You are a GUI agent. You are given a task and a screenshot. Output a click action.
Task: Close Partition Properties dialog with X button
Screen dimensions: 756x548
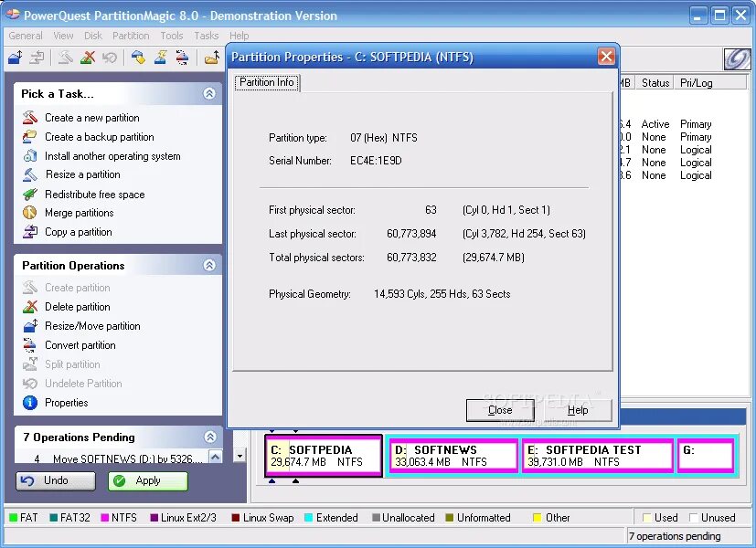tap(606, 57)
